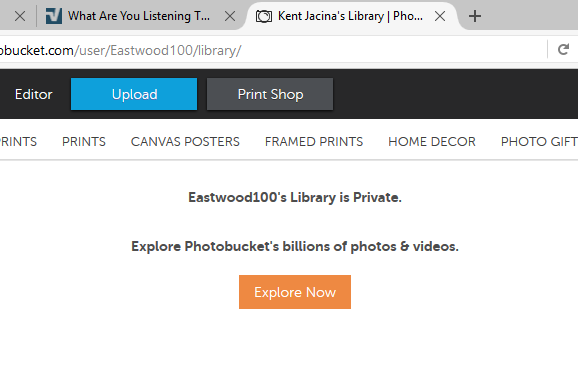This screenshot has width=578, height=365.
Task: Click the partially visible leftmost PRINTS menu item
Action: point(18,142)
